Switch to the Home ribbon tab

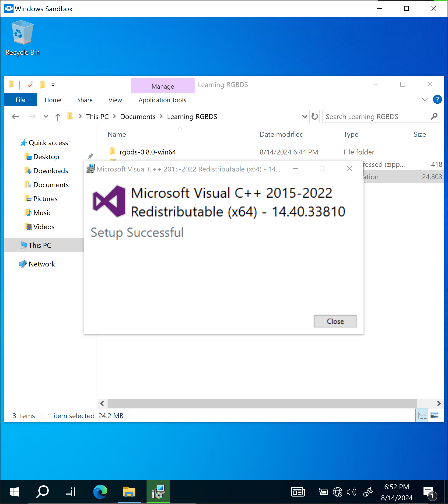[x=53, y=100]
